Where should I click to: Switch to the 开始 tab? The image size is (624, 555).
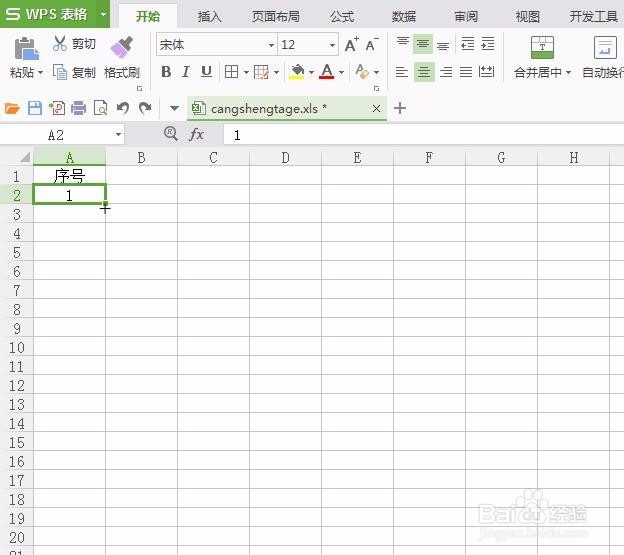pos(148,16)
